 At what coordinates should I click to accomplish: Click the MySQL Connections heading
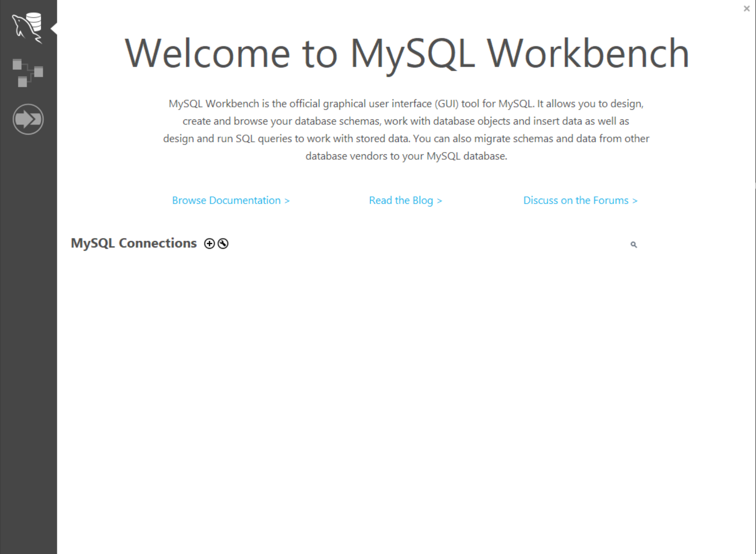pyautogui.click(x=134, y=243)
